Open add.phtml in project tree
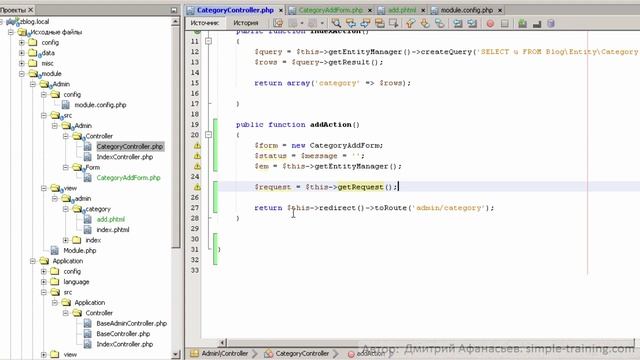 pyautogui.click(x=111, y=219)
